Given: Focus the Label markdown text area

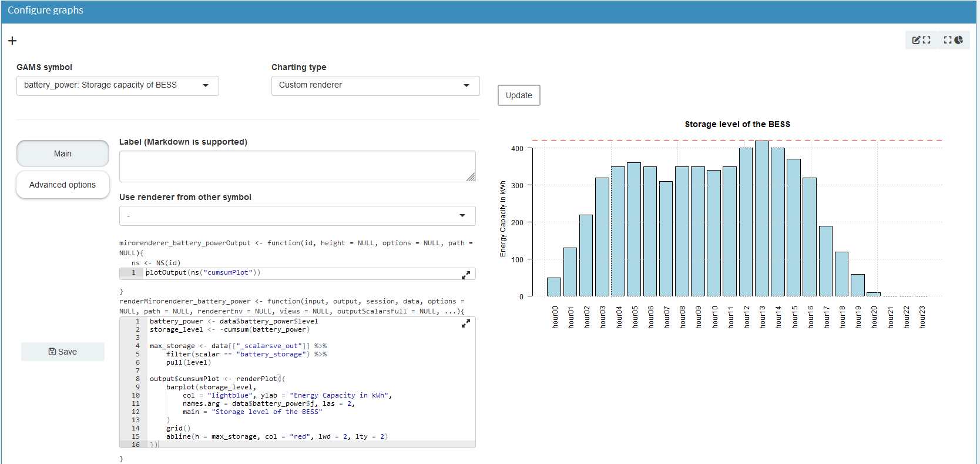Looking at the screenshot, I should pos(297,166).
